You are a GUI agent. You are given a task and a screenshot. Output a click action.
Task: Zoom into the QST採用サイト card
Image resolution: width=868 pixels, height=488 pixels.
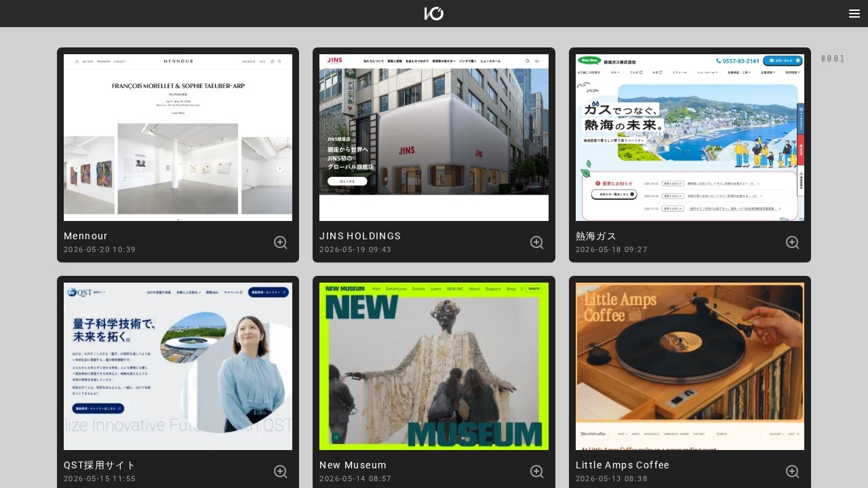tap(281, 472)
